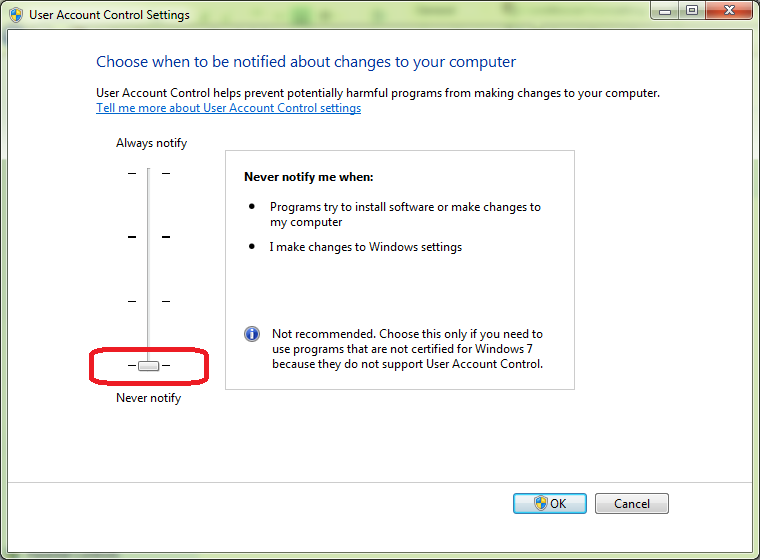Click the Never notify label under the slider

pos(148,398)
